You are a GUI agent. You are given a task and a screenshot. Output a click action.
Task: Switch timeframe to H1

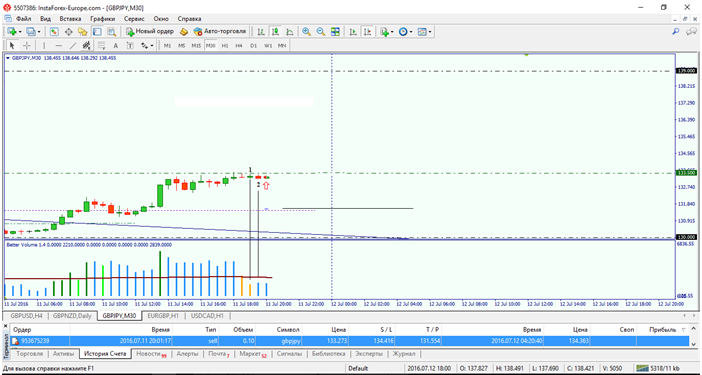(x=225, y=46)
